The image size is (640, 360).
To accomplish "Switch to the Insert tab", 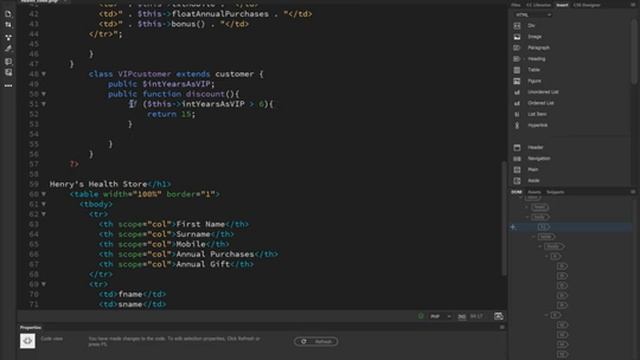I will 562,5.
